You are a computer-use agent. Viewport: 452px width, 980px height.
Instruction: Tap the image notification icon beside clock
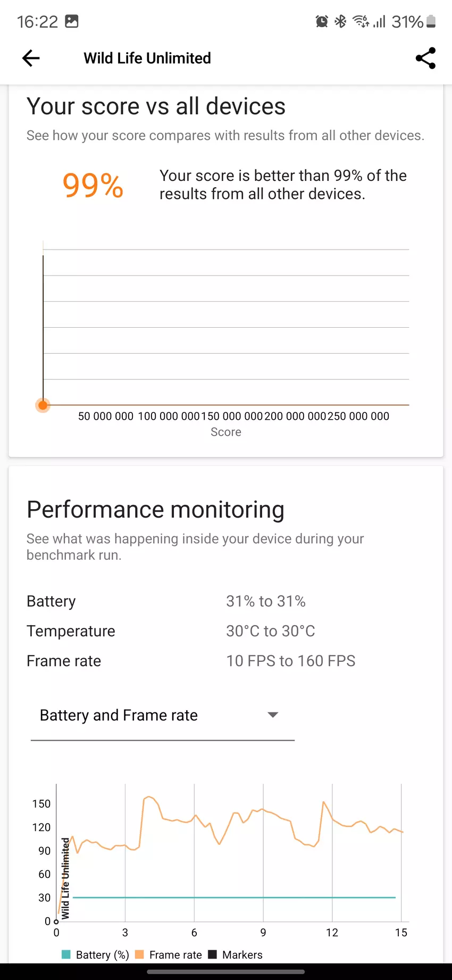[x=72, y=21]
